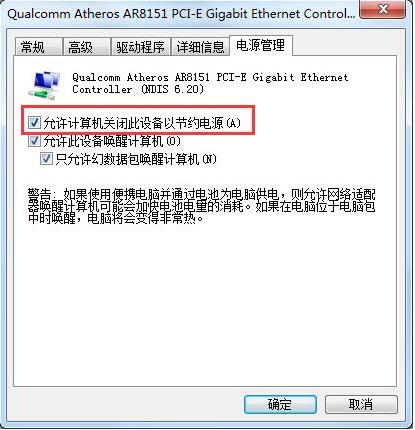Click the Ethernet Controller (NDIS 6.20) device name text
The height and width of the screenshot is (430, 415).
[x=210, y=83]
